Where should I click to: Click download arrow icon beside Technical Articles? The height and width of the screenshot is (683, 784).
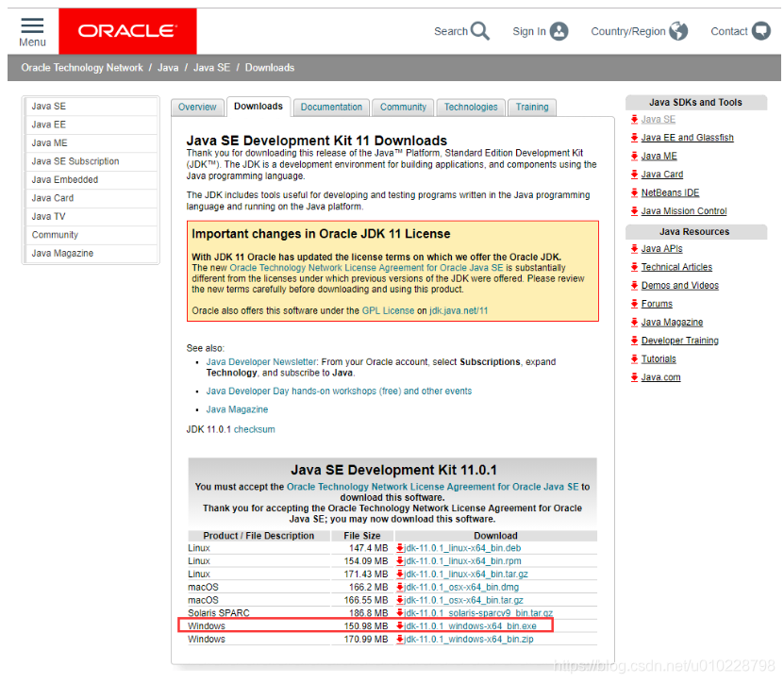point(634,267)
